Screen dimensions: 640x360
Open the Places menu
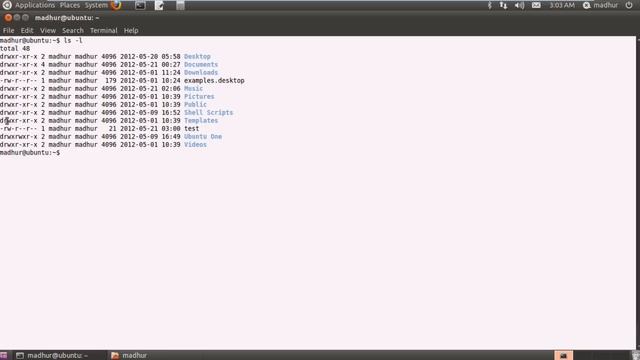click(x=70, y=5)
